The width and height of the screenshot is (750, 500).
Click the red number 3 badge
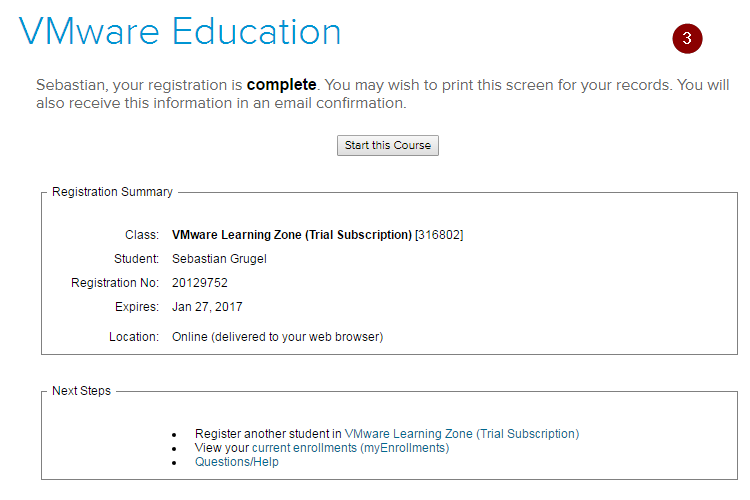coord(687,39)
